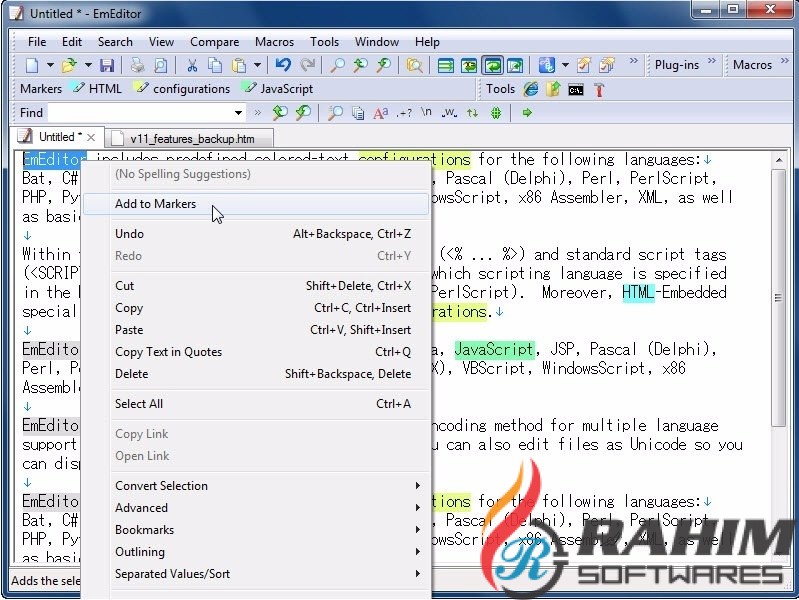
Task: Toggle Match Case (Aa) in Find bar
Action: coord(381,113)
